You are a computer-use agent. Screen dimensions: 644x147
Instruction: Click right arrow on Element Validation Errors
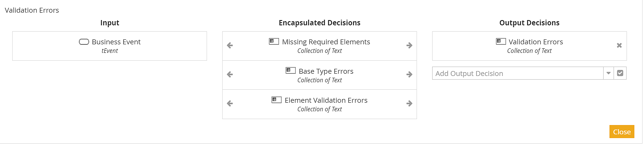click(410, 103)
